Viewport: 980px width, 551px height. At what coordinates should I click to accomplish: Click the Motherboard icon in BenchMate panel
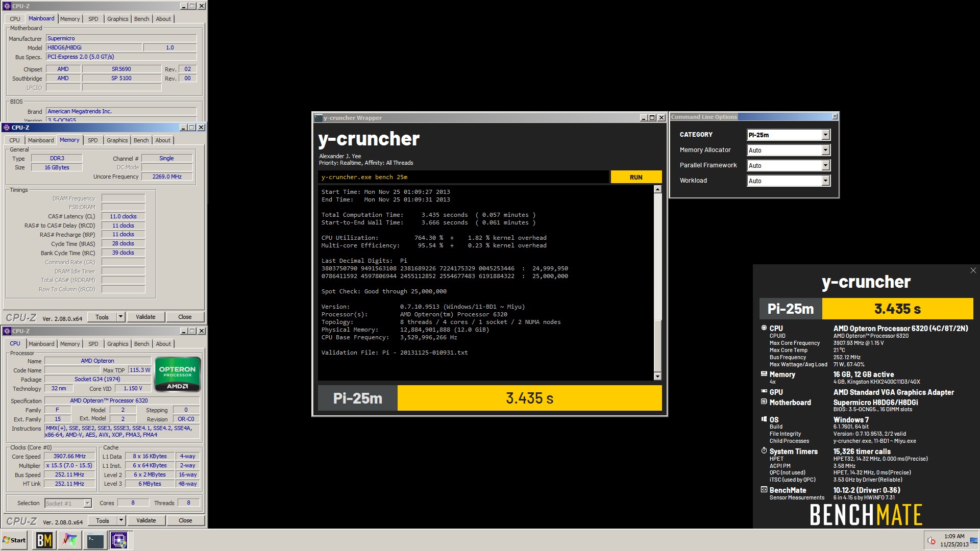[x=764, y=402]
